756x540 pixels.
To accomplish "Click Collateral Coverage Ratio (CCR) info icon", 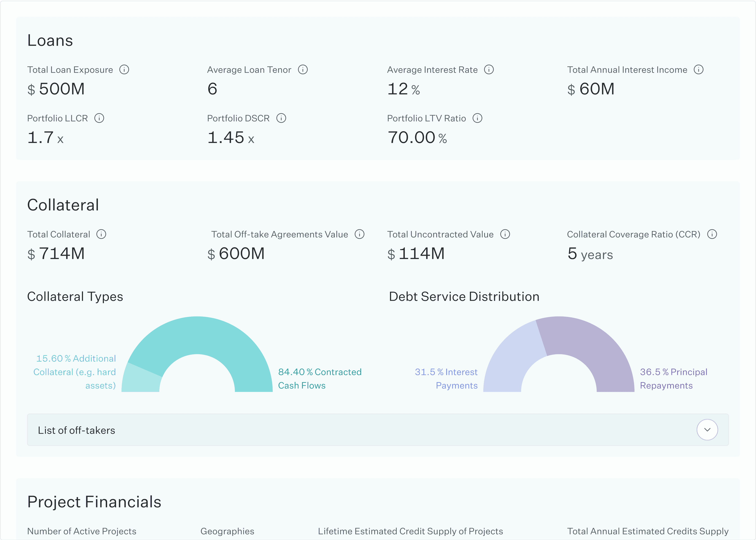I will (x=712, y=234).
